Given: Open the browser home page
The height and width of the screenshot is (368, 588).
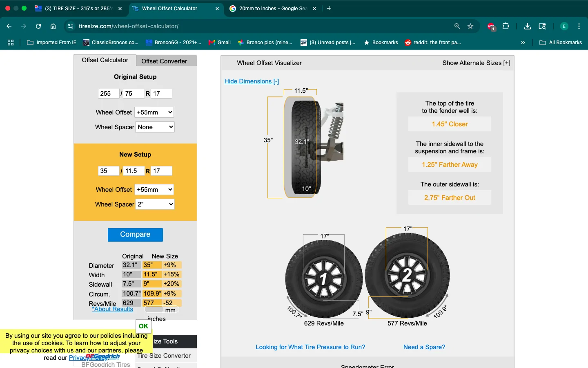Looking at the screenshot, I should tap(53, 26).
